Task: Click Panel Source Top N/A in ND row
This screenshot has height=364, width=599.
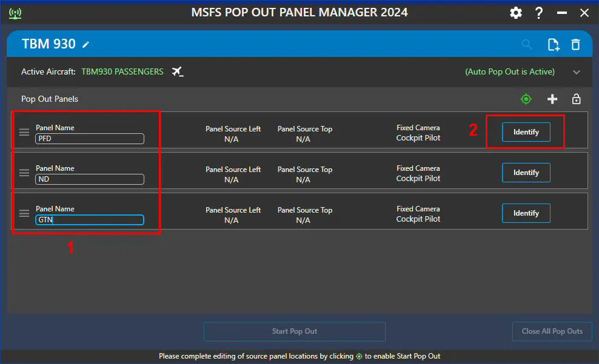Action: [x=304, y=174]
